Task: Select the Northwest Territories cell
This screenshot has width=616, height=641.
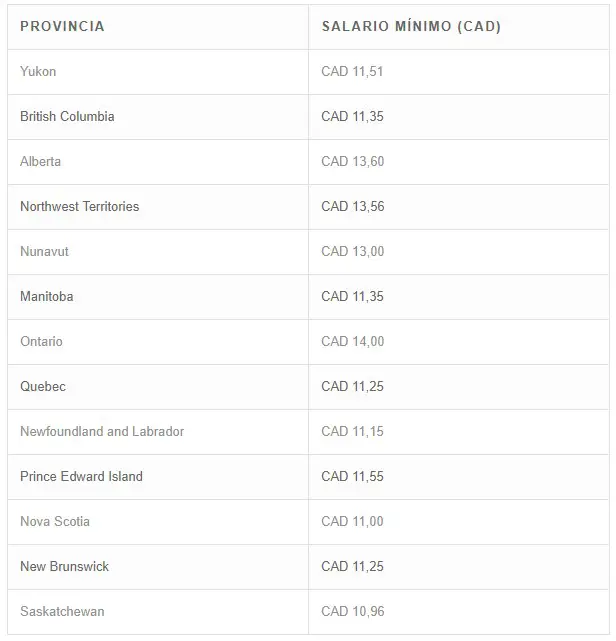Action: pyautogui.click(x=80, y=206)
